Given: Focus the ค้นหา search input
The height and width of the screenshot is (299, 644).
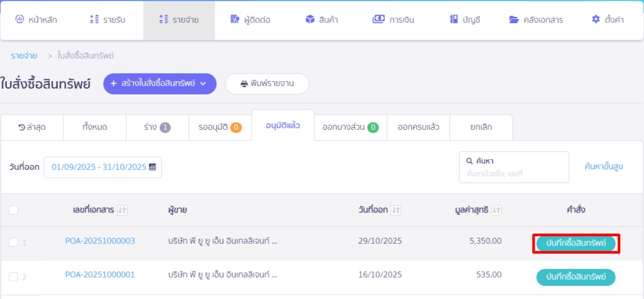Looking at the screenshot, I should coord(514,167).
